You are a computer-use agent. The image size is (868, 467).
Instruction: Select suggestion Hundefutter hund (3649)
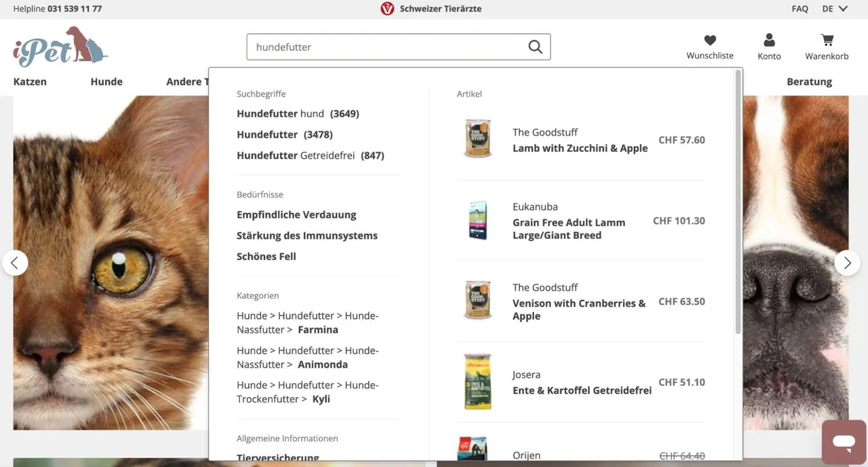(x=298, y=113)
